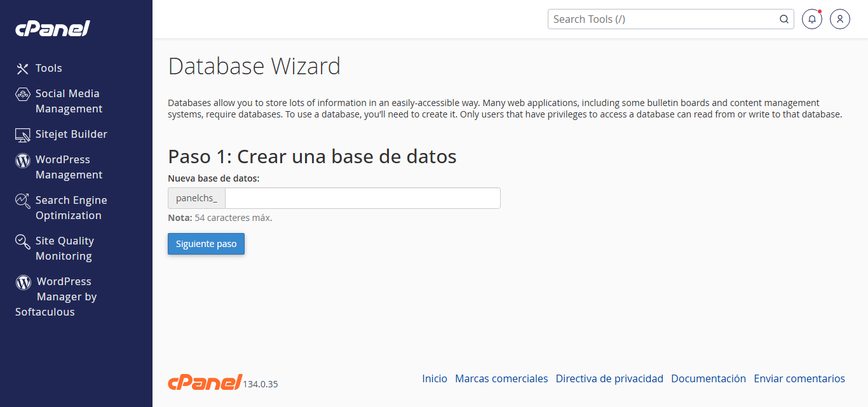Viewport: 868px width, 407px height.
Task: Open the user account menu icon
Action: point(840,19)
